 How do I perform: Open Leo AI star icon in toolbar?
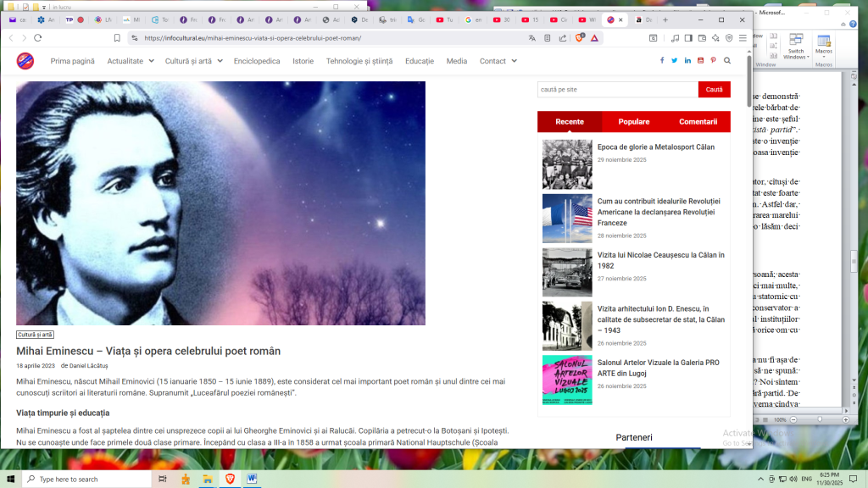click(x=715, y=38)
